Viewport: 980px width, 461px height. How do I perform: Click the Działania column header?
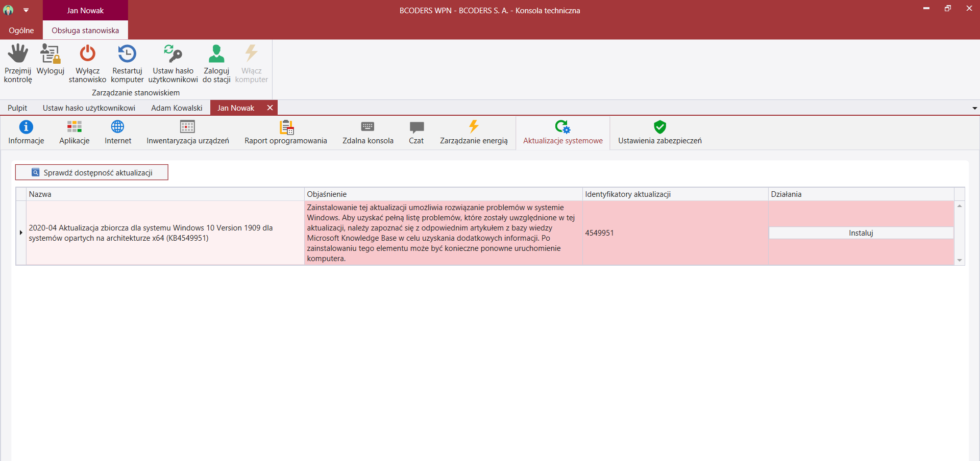click(x=861, y=194)
